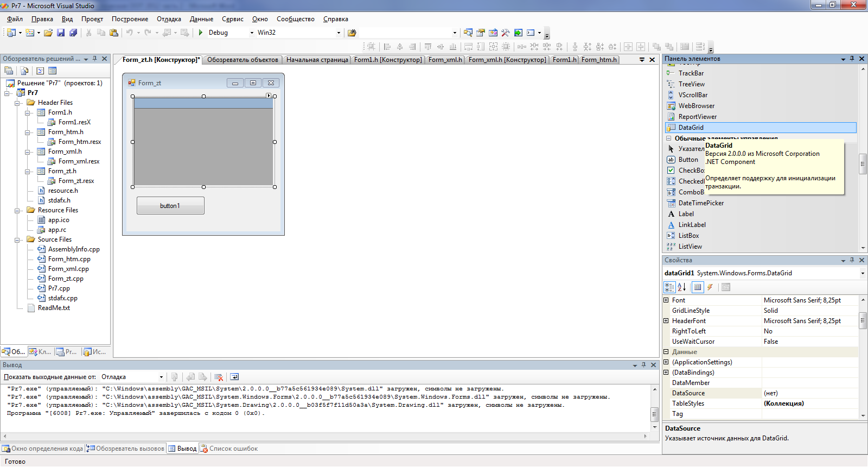Image resolution: width=868 pixels, height=467 pixels.
Task: Clear all output window text icon
Action: point(219,377)
